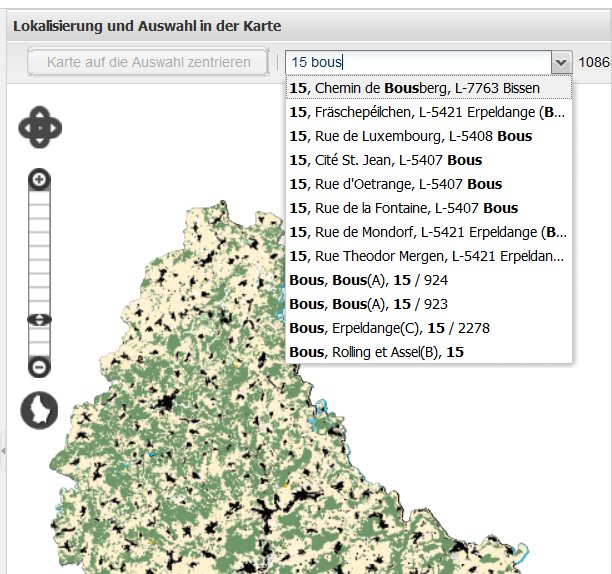Zoom out with the minus button
The height and width of the screenshot is (574, 612).
click(39, 367)
